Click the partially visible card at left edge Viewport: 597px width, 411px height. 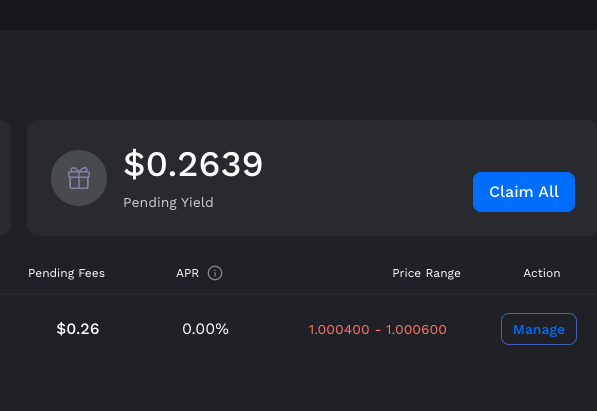5,178
